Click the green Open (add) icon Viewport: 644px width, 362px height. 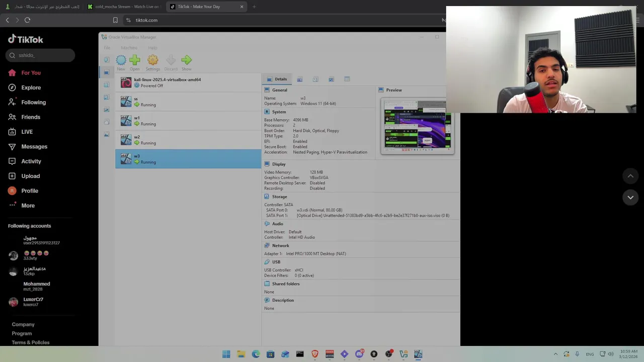(x=135, y=60)
